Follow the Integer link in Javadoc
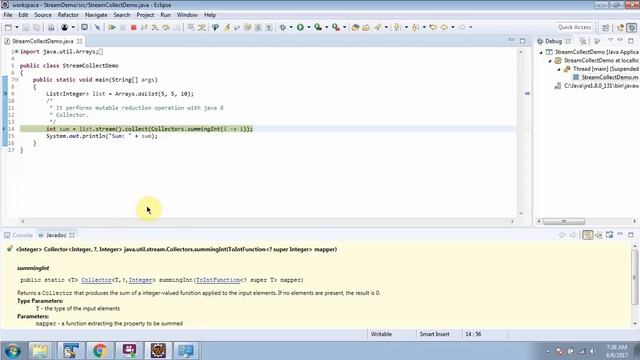Viewport: 640px width, 360px height. pos(140,280)
